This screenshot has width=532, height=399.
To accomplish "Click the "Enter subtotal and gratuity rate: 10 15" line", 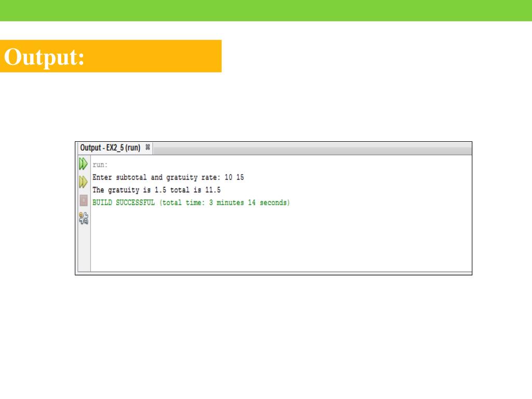I will click(168, 178).
